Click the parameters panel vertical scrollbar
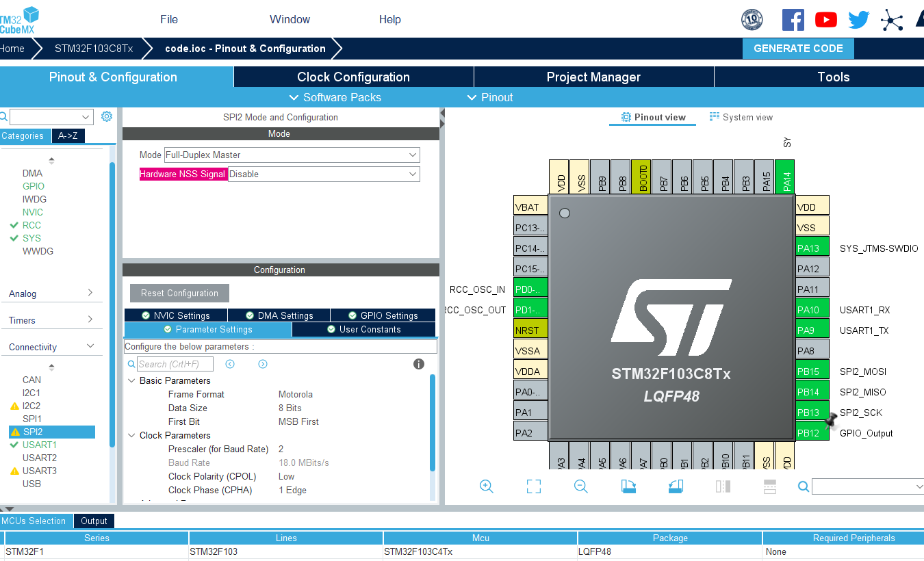Screen dimensions: 924x561 click(x=433, y=422)
